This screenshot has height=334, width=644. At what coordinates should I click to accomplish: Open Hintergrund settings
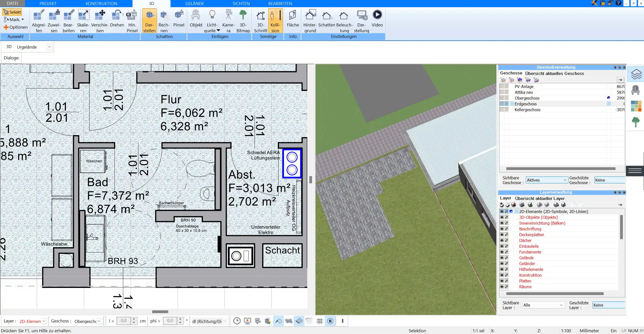pos(310,21)
